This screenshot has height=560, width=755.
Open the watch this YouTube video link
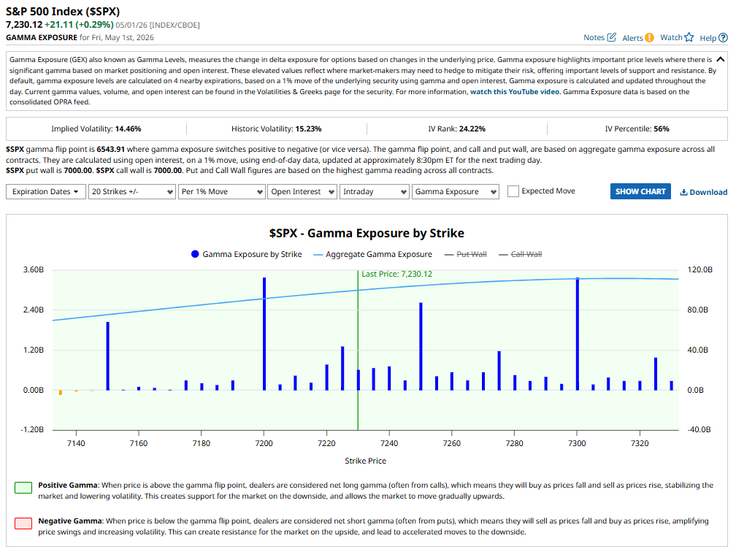[515, 91]
